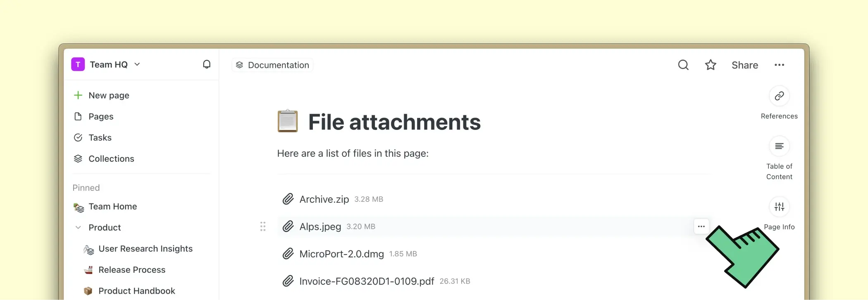
Task: Collapse the Product section chevron
Action: coord(78,228)
